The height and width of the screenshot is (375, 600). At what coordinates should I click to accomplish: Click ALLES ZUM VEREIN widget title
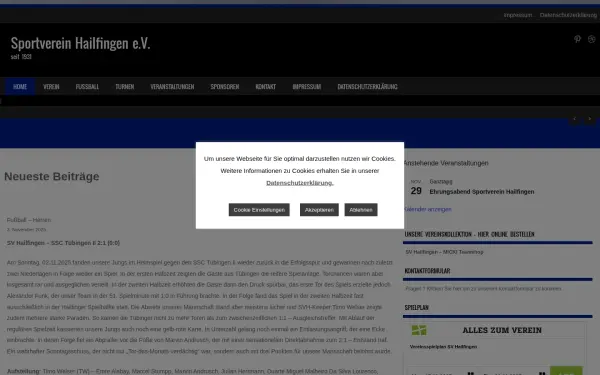[x=502, y=330]
